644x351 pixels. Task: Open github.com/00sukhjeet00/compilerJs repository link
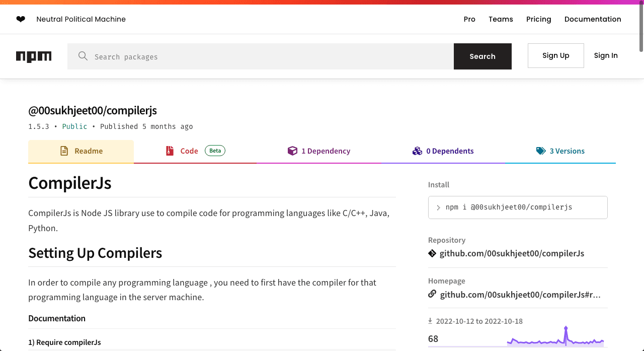click(512, 253)
